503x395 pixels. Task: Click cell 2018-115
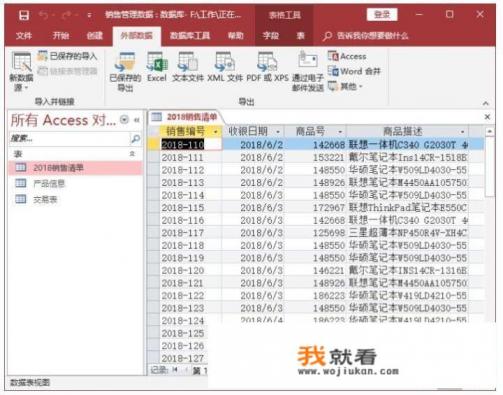(191, 208)
